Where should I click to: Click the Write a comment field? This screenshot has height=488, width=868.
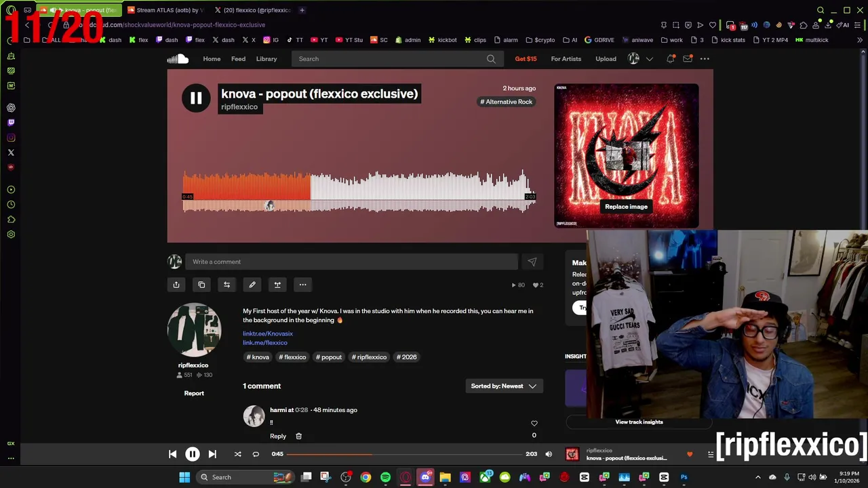click(351, 262)
